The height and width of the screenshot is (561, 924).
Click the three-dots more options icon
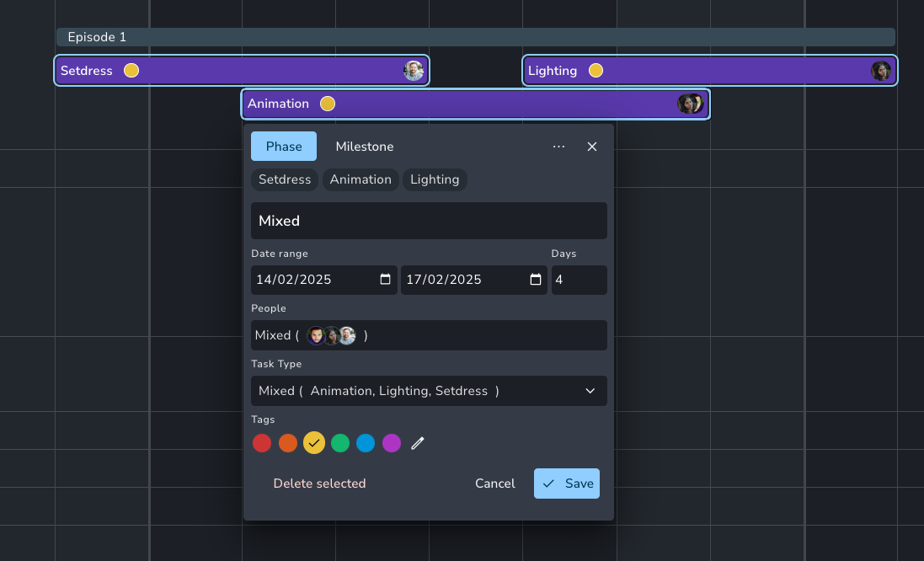[x=558, y=147]
